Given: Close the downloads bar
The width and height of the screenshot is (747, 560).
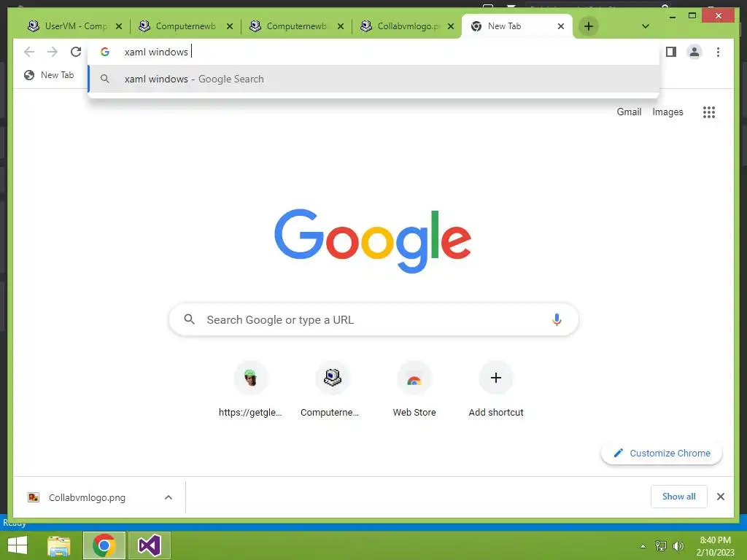Looking at the screenshot, I should [720, 497].
